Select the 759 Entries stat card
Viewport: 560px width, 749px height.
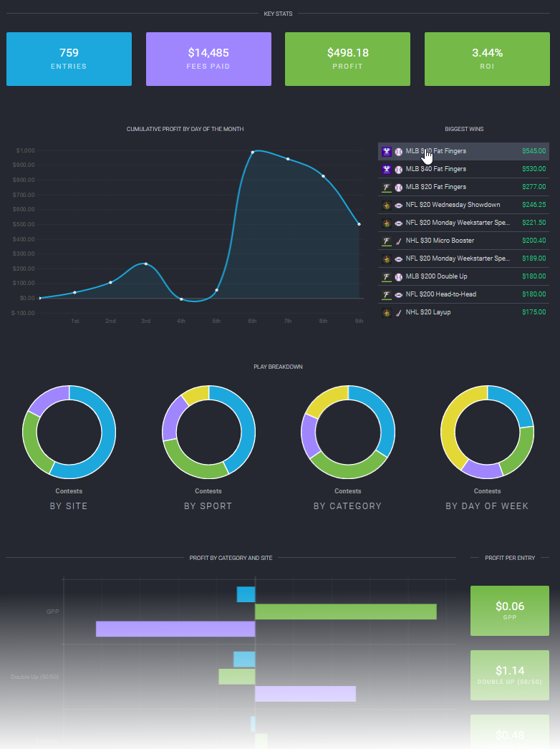click(69, 59)
